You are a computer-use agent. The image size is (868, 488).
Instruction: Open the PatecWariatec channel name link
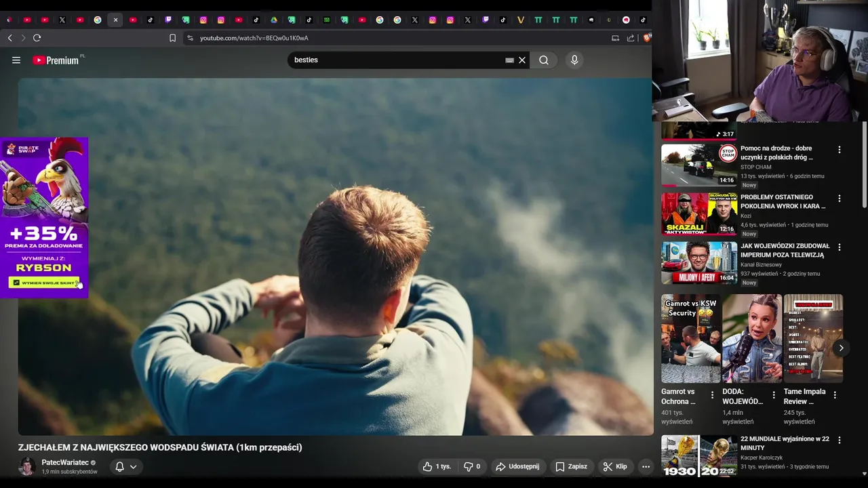point(65,462)
